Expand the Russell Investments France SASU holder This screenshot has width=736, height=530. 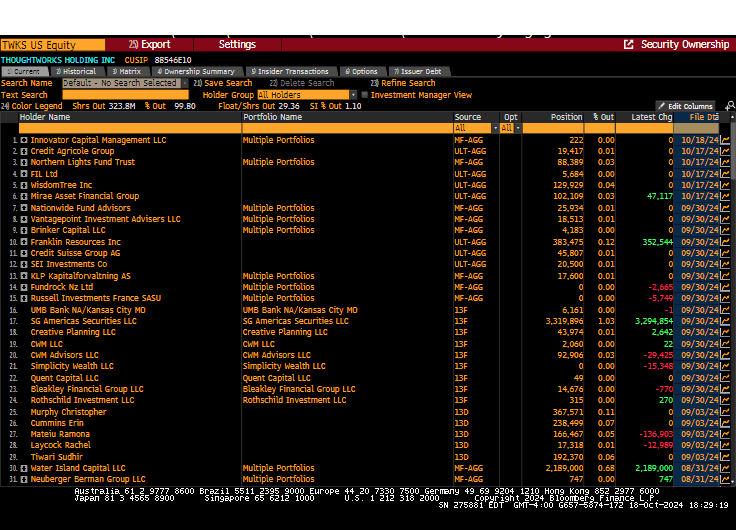pos(24,299)
